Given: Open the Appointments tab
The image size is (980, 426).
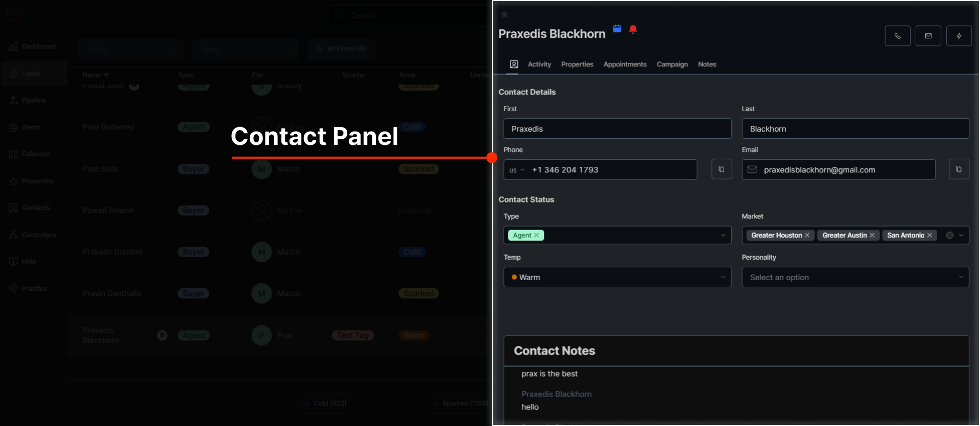Looking at the screenshot, I should [x=625, y=64].
